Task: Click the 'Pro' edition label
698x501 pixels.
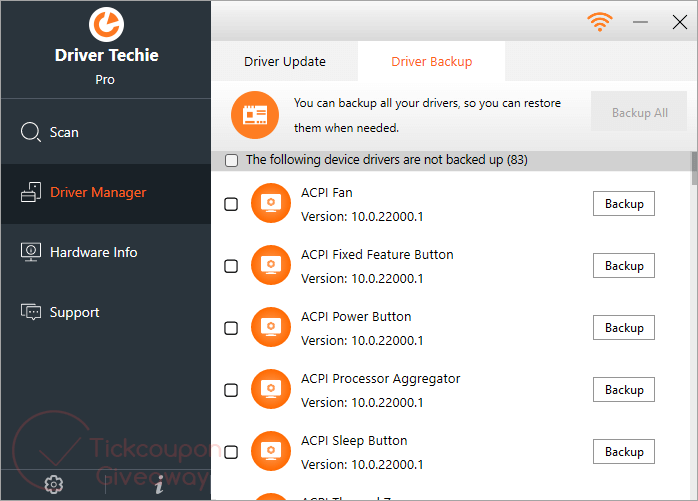Action: coord(105,80)
